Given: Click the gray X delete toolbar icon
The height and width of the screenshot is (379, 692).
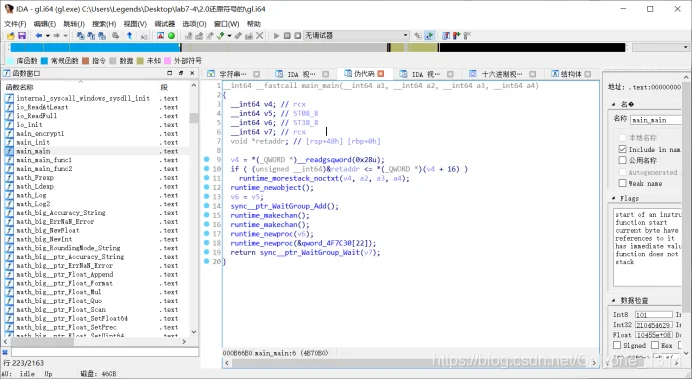Looking at the screenshot, I should (260, 36).
